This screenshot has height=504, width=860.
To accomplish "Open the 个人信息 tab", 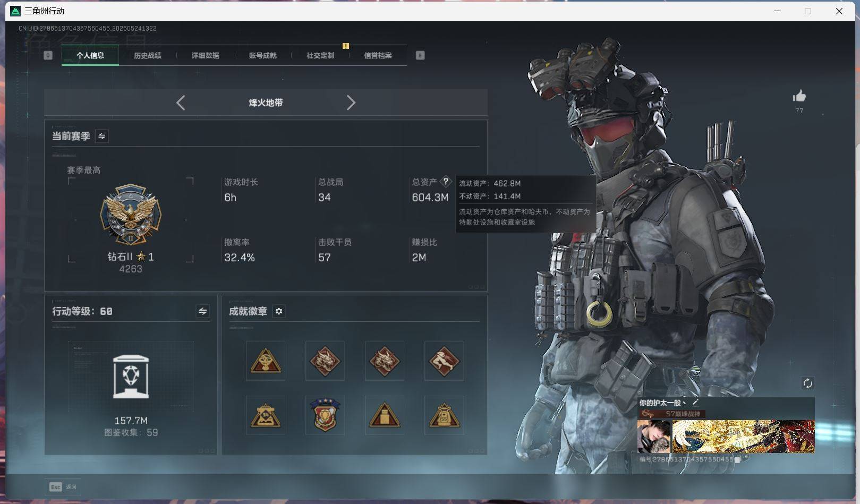I will pos(90,55).
